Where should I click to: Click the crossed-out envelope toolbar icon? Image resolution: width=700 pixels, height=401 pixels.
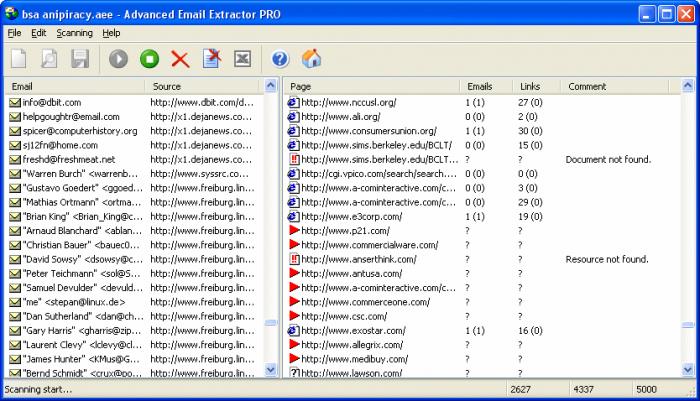click(241, 59)
